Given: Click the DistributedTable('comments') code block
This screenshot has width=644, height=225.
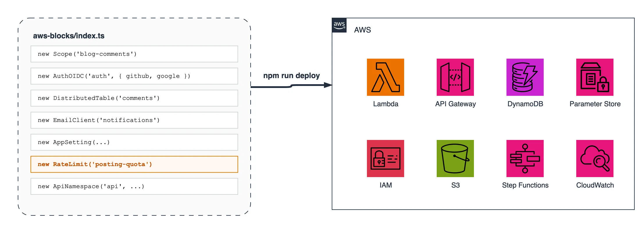Looking at the screenshot, I should (134, 98).
